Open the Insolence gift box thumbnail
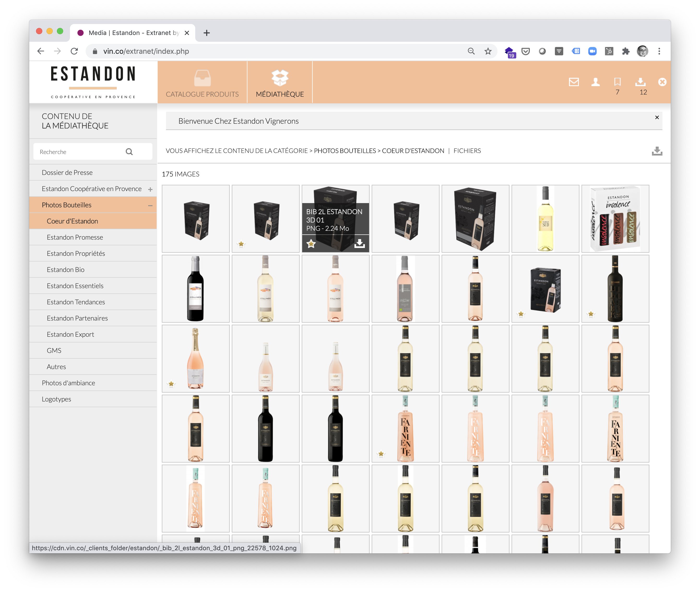The image size is (700, 592). pos(615,218)
